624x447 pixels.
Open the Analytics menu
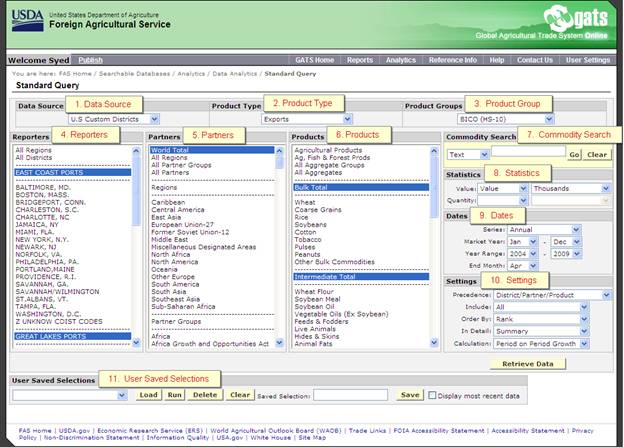(x=401, y=60)
